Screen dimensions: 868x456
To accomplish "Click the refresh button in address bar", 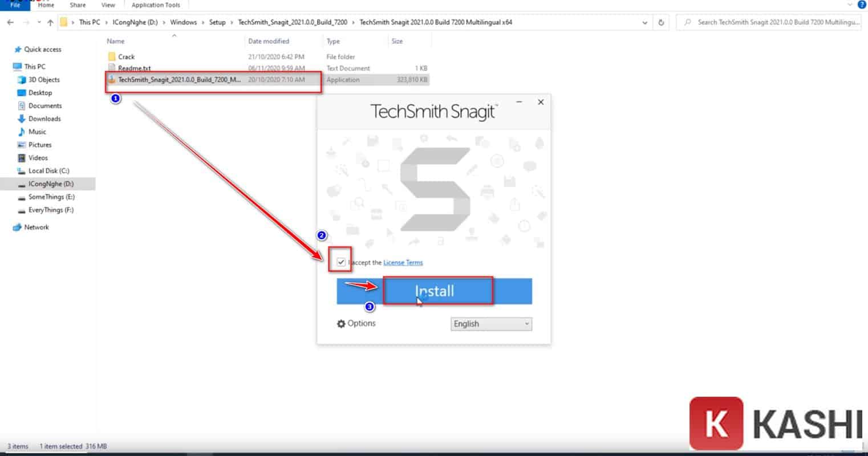I will click(661, 23).
